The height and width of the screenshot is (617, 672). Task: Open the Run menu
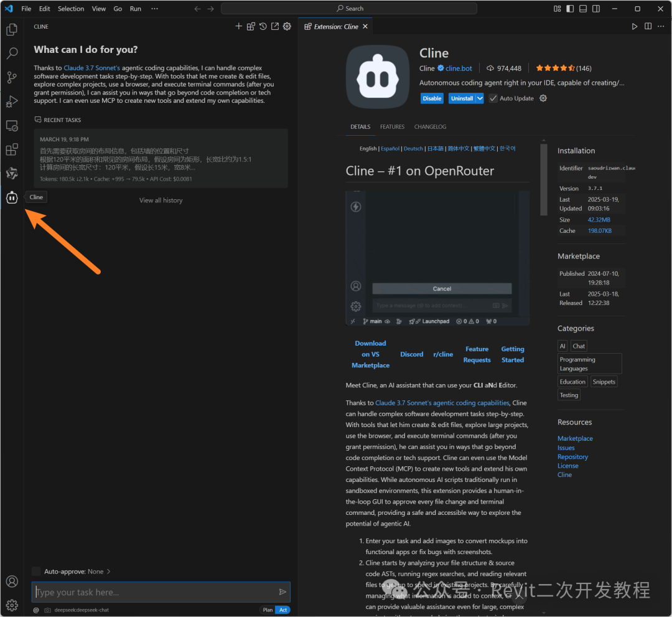(136, 9)
